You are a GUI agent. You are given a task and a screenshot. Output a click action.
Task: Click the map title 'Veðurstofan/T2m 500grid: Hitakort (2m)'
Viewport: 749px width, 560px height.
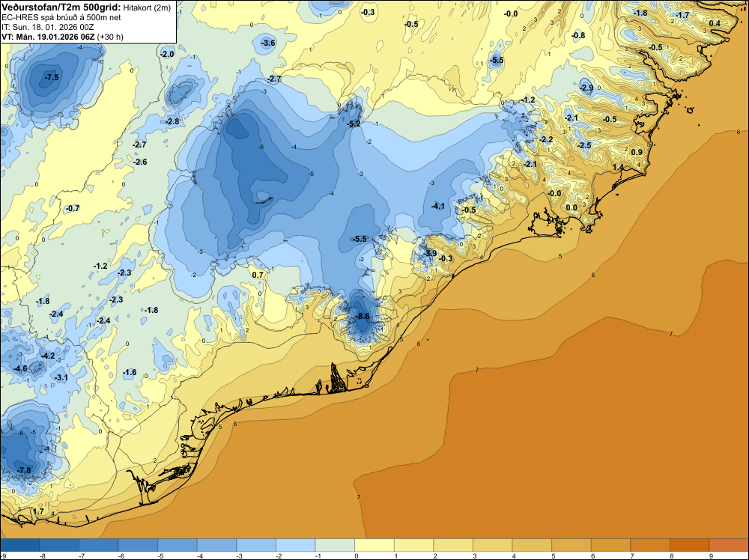tap(86, 7)
